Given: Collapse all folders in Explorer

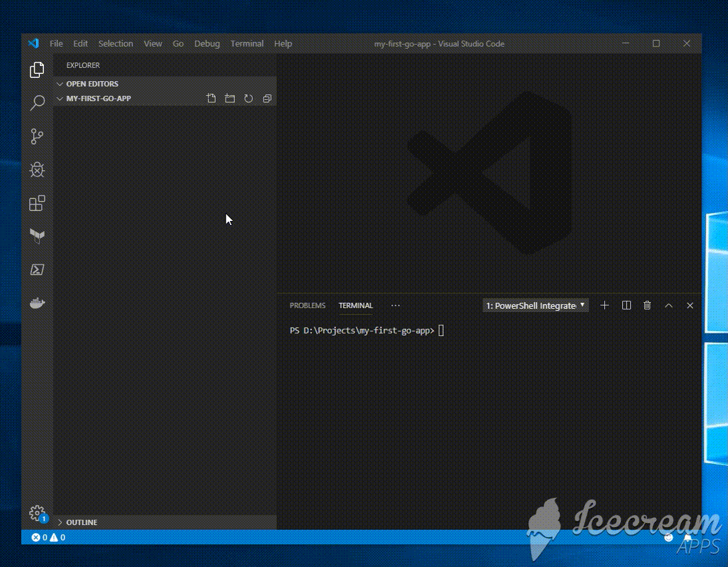Looking at the screenshot, I should [x=267, y=98].
